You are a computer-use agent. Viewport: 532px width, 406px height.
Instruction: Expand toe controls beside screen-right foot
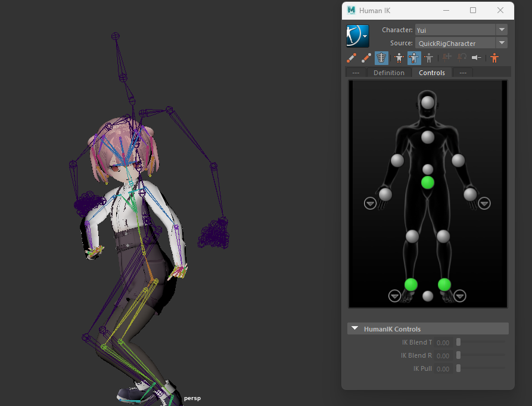[460, 296]
